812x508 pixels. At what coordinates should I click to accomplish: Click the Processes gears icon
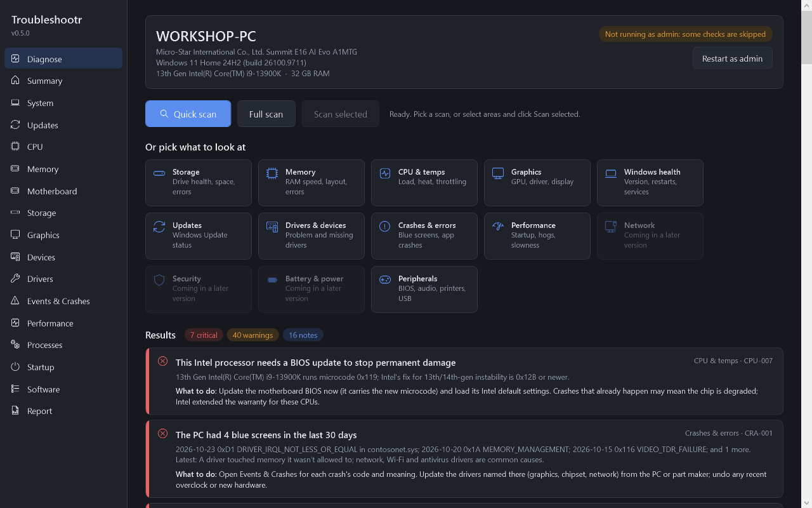pos(15,345)
